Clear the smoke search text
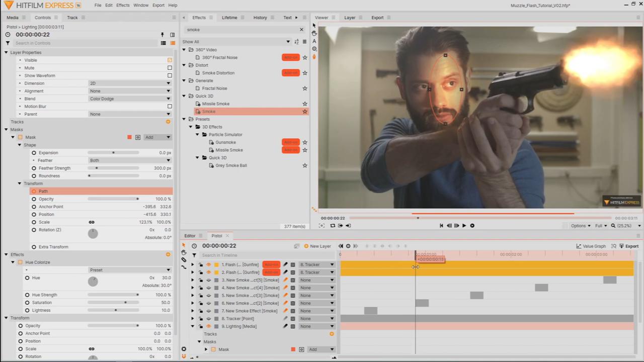The image size is (644, 362). tap(301, 30)
